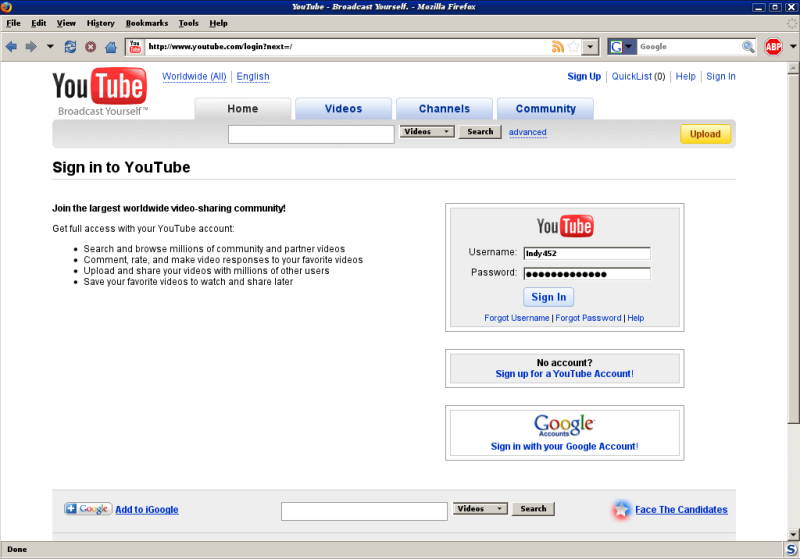Image resolution: width=800 pixels, height=559 pixels.
Task: Reload the current page
Action: [70, 47]
